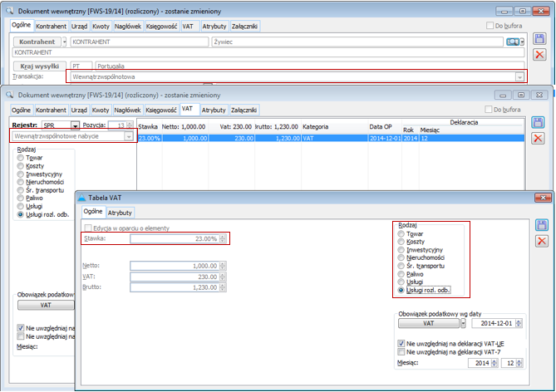
Task: Adjust Stawka 23.00% spinner
Action: point(223,238)
